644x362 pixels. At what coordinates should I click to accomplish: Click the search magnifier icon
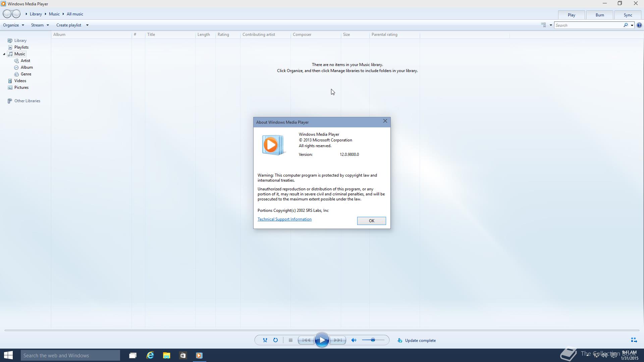click(x=626, y=25)
